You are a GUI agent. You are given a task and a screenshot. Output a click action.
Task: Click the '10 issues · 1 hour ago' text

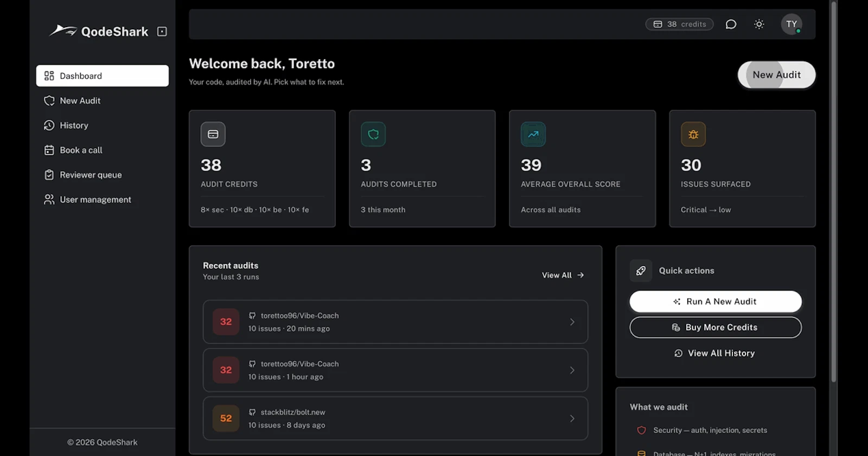286,377
